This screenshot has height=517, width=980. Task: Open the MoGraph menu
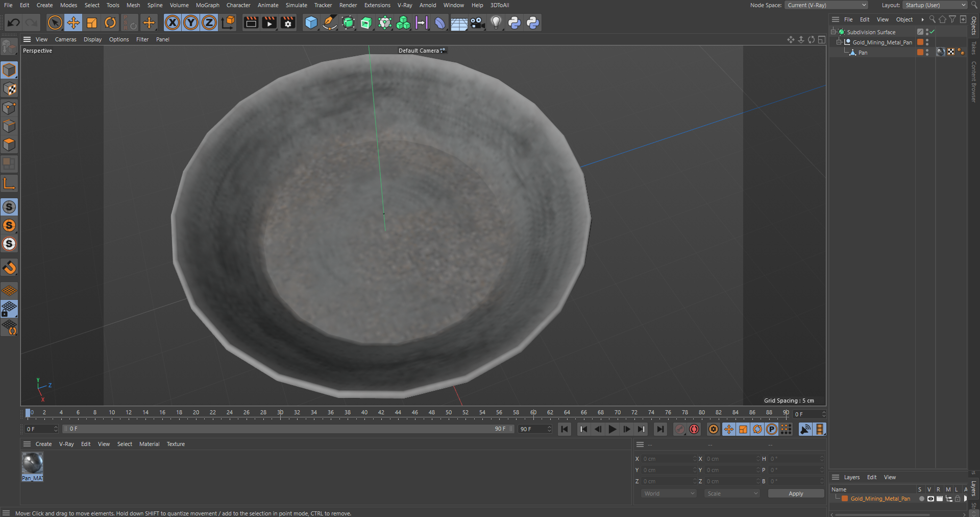(x=207, y=5)
